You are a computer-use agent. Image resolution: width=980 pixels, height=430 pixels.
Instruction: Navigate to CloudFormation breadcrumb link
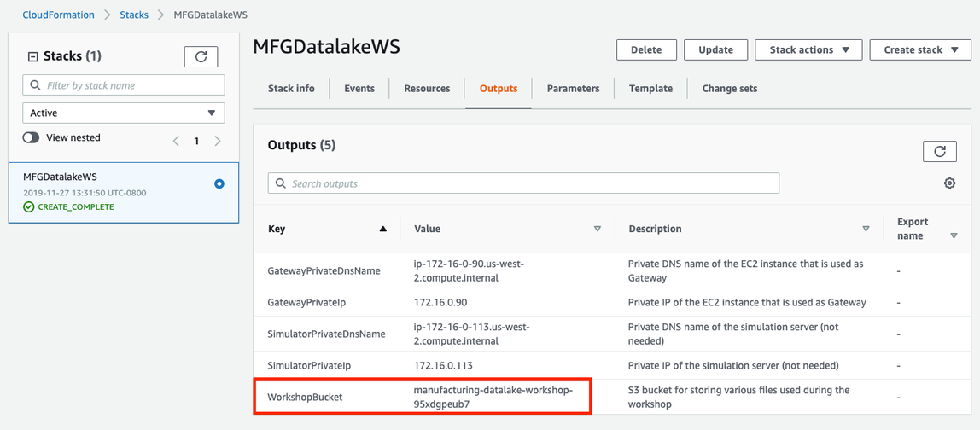(x=59, y=15)
